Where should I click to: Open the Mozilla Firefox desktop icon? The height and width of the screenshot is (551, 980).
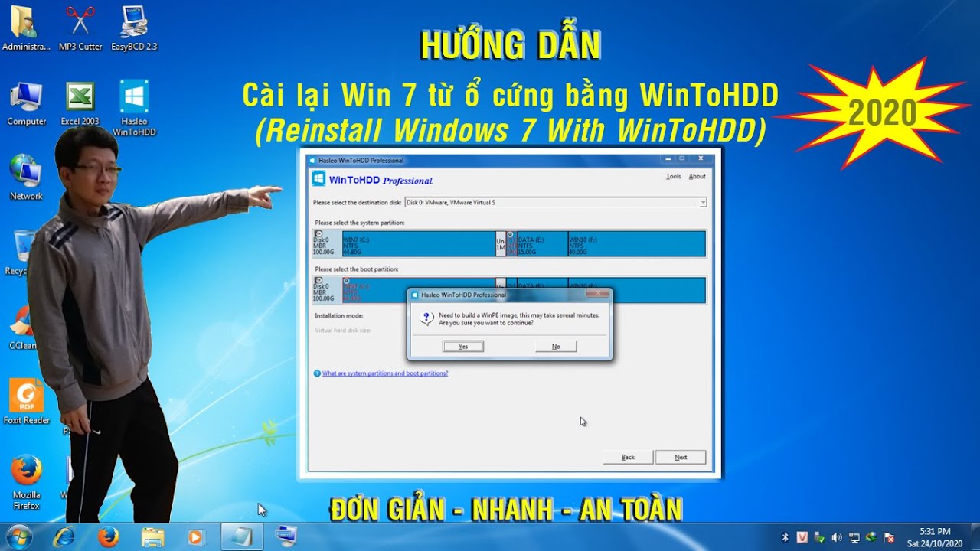[26, 482]
